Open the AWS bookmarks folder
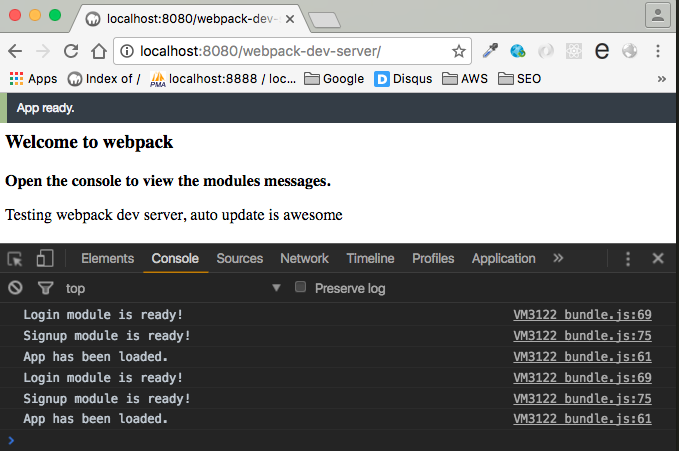The width and height of the screenshot is (679, 451). click(465, 79)
